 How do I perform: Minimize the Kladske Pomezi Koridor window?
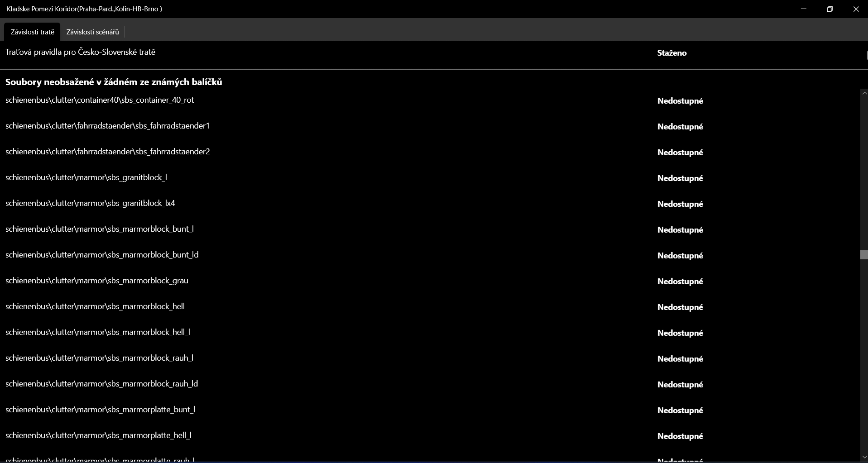point(804,9)
